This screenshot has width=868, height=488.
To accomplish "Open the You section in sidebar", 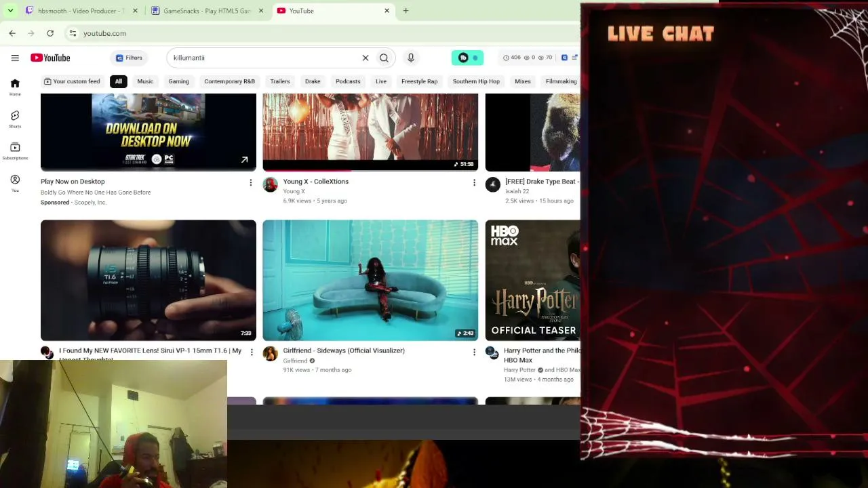I will coord(15,183).
